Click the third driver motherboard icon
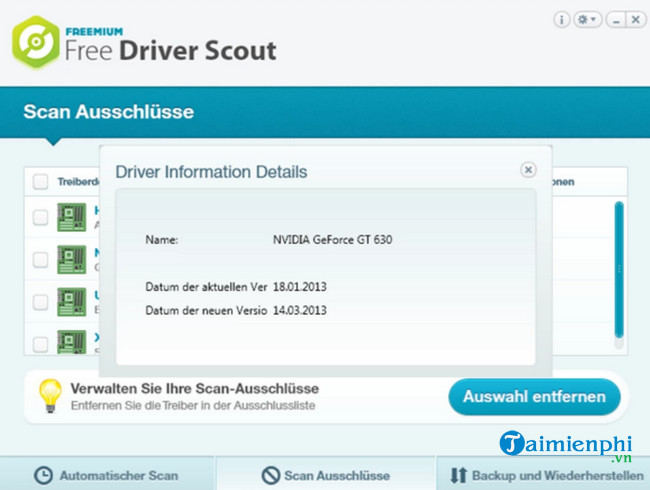Screen dimensions: 650x490 (72, 302)
